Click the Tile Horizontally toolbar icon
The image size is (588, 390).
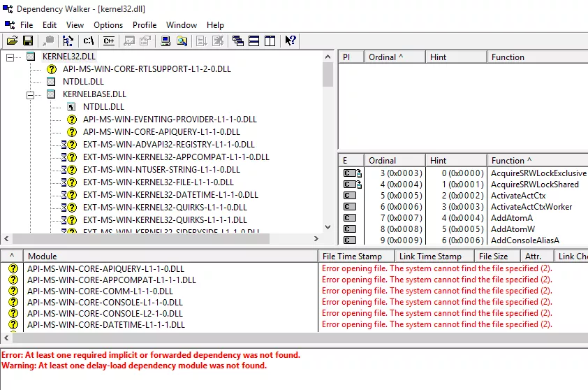pyautogui.click(x=254, y=41)
